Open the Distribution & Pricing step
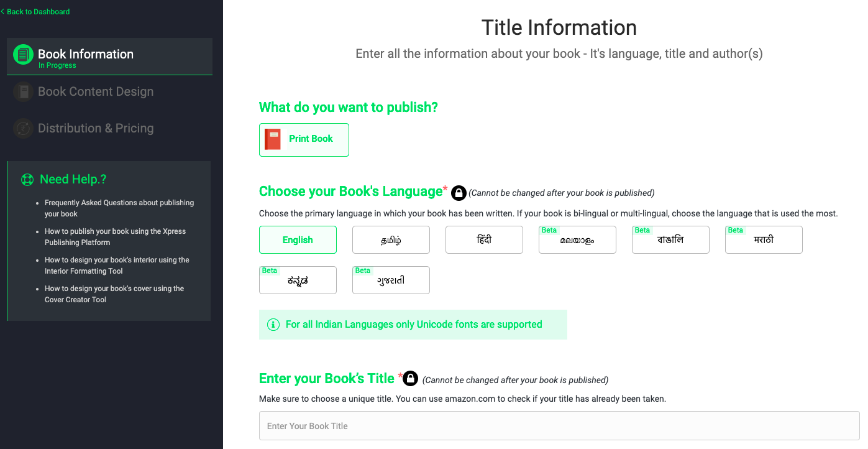This screenshot has height=449, width=868. (96, 129)
